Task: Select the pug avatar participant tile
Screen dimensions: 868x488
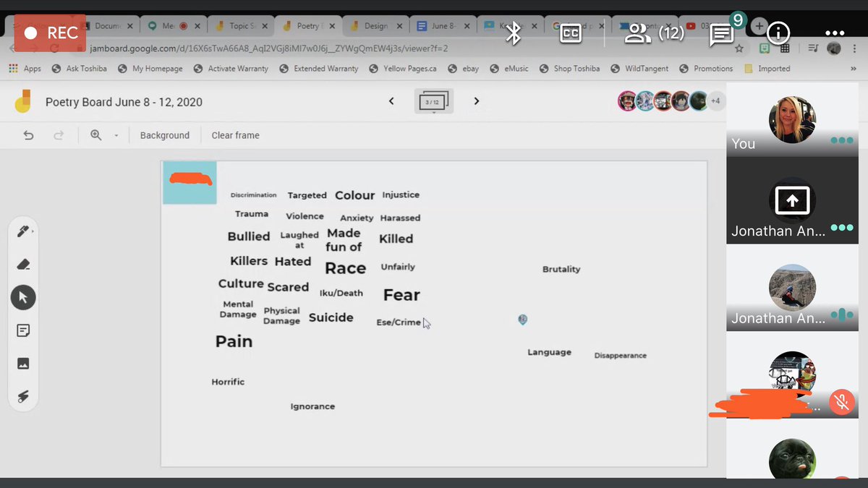Action: (x=792, y=459)
